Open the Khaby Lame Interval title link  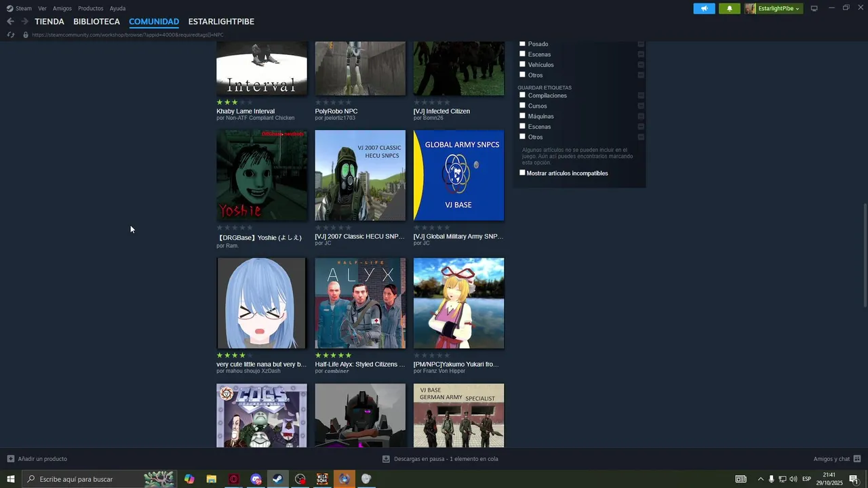click(245, 111)
